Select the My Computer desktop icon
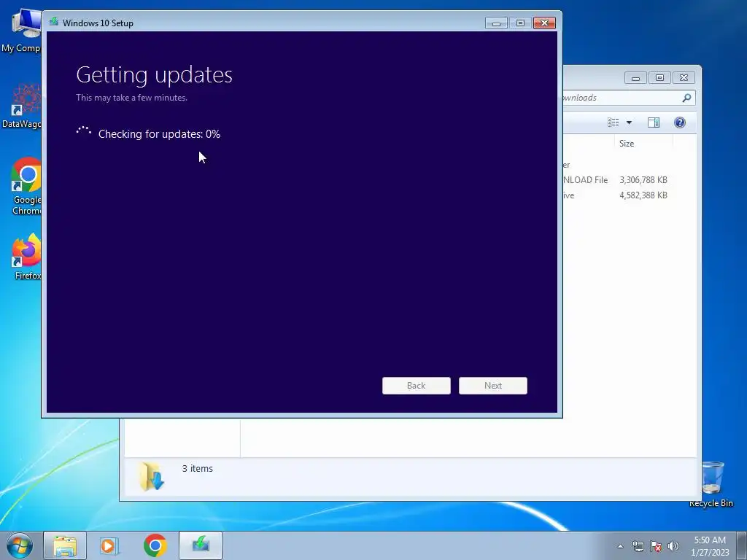Screen dimensions: 747x560 coord(21,31)
